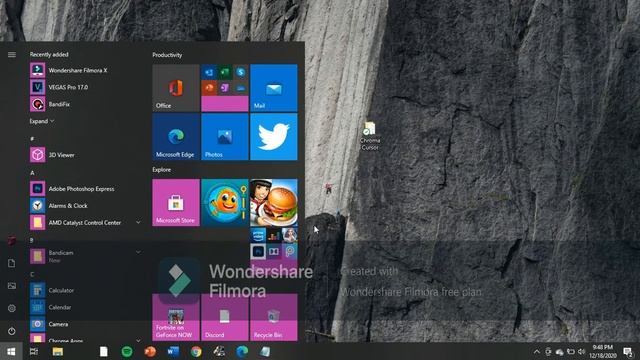The width and height of the screenshot is (640, 360).
Task: Open Spotify from the taskbar
Action: [127, 351]
